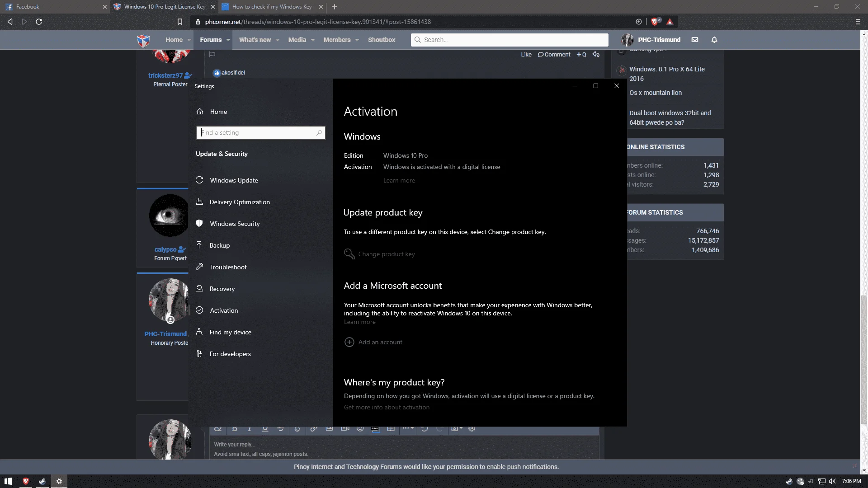Click the search magnifier in Find a setting
This screenshot has width=868, height=488.
click(319, 132)
